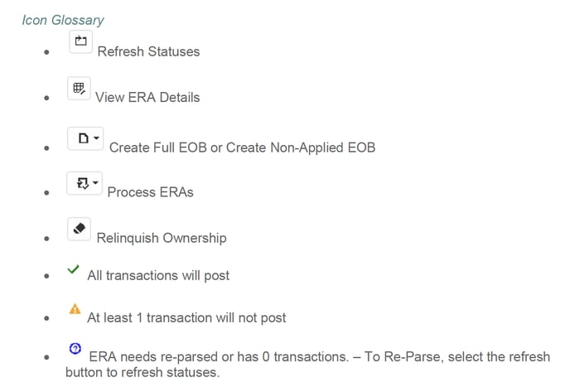Click the 'ERA needs re-parsed' description text
This screenshot has height=392, width=570.
click(x=307, y=357)
